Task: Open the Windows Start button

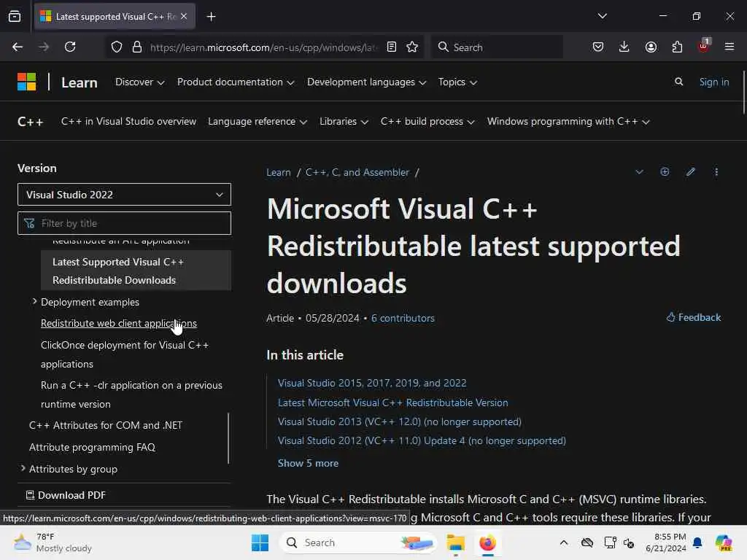Action: pyautogui.click(x=260, y=542)
